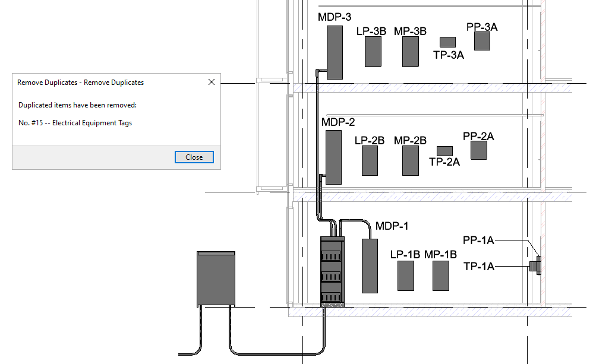Viewport: 593px width, 364px height.
Task: Select the LP-3B tag label
Action: tap(371, 31)
